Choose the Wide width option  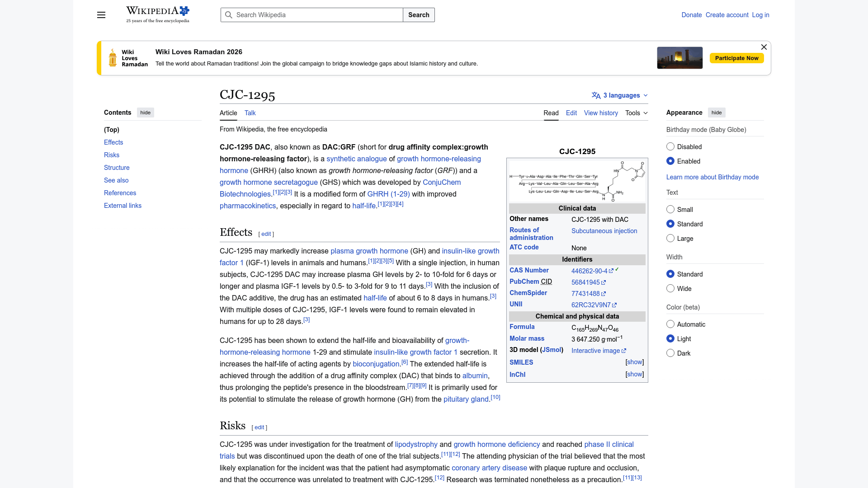click(x=670, y=289)
